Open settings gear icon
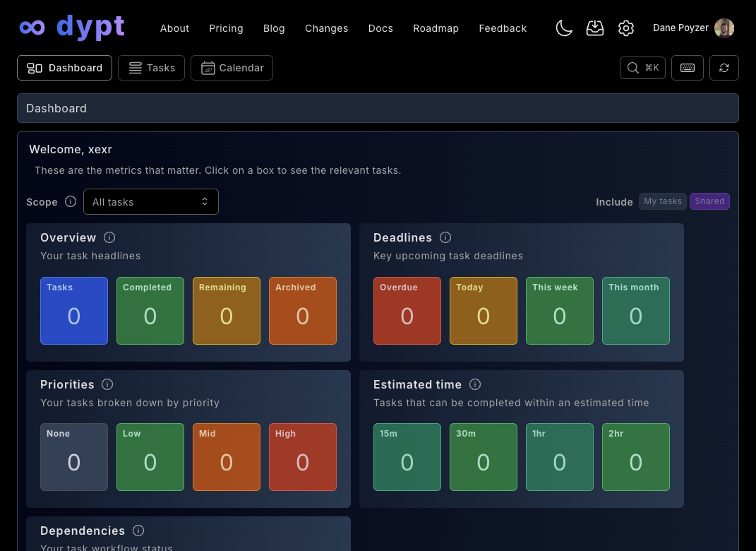The height and width of the screenshot is (551, 756). pos(625,28)
